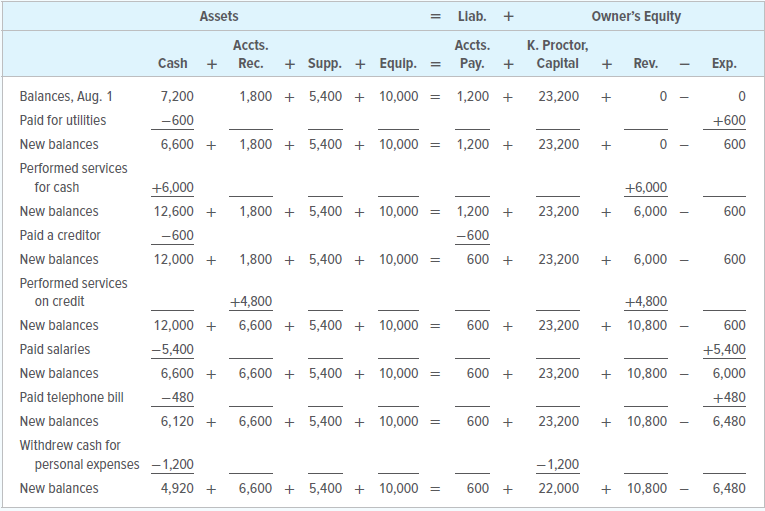The image size is (765, 511).
Task: Click the Assets section header
Action: [x=219, y=16]
